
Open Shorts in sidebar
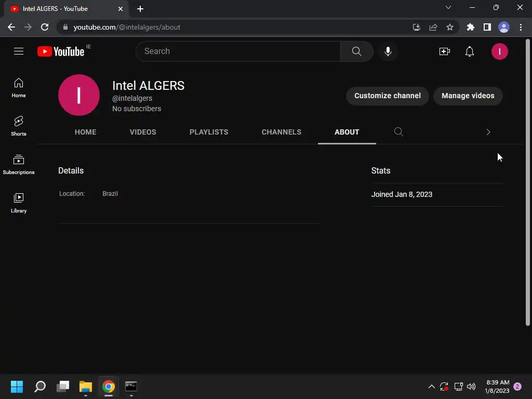click(19, 126)
